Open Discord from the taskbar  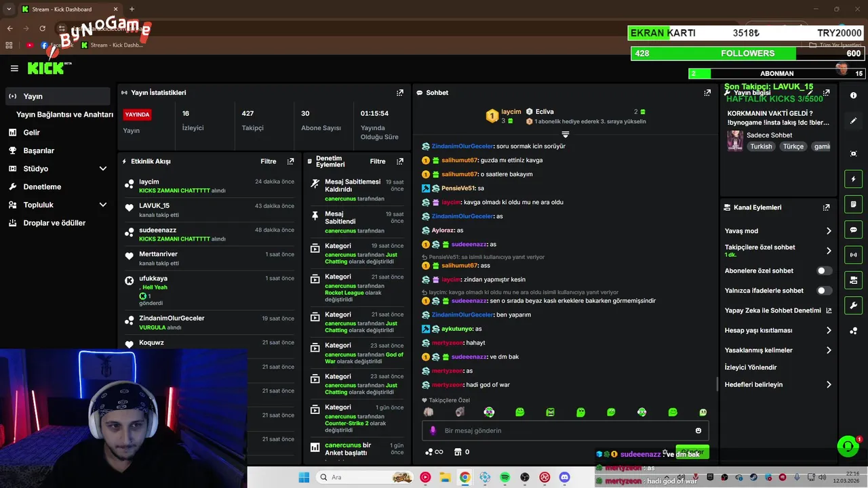(564, 477)
